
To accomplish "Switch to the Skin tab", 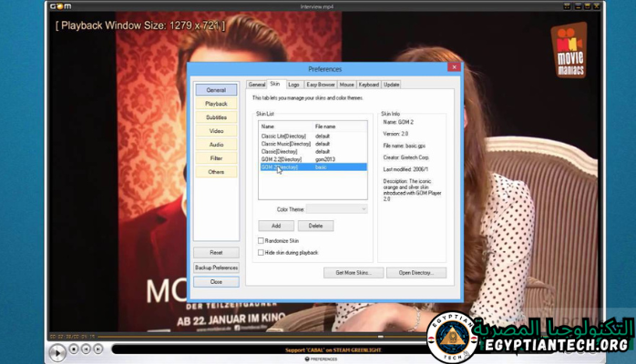I will tap(275, 84).
